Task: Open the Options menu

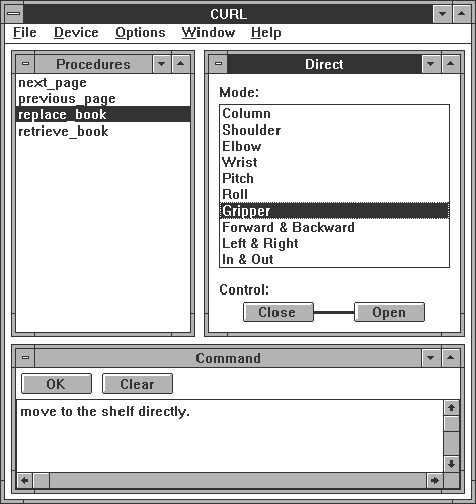Action: (x=140, y=33)
